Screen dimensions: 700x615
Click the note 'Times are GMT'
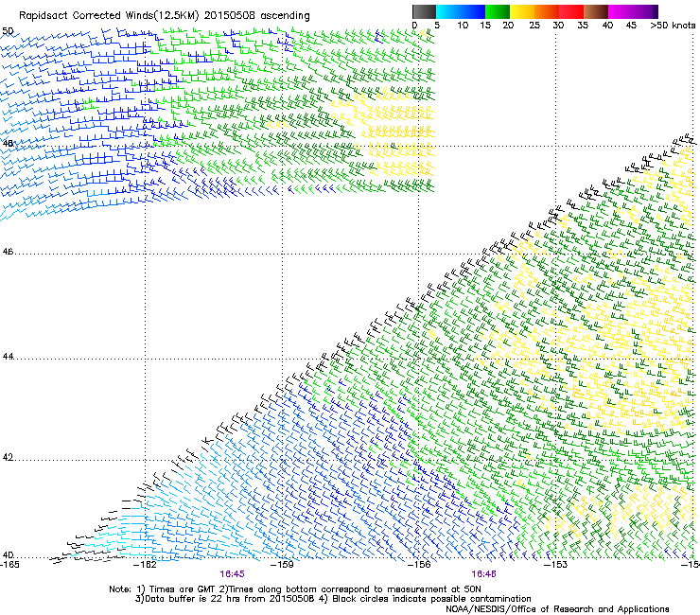tap(183, 589)
